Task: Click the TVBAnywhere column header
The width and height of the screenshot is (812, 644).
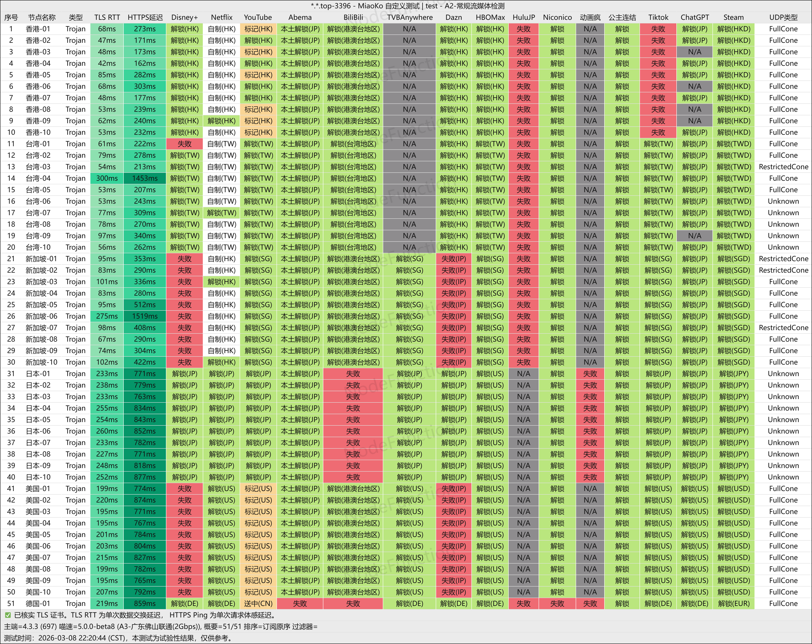Action: 409,17
